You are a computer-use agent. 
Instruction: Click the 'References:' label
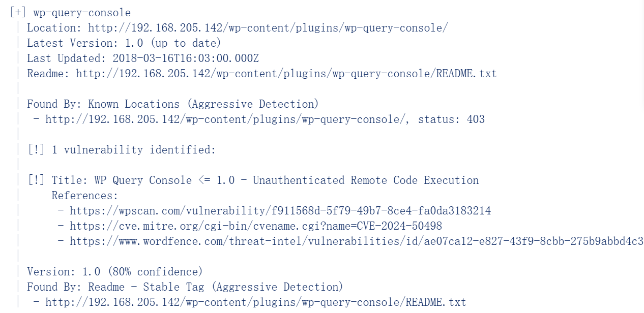tap(85, 196)
